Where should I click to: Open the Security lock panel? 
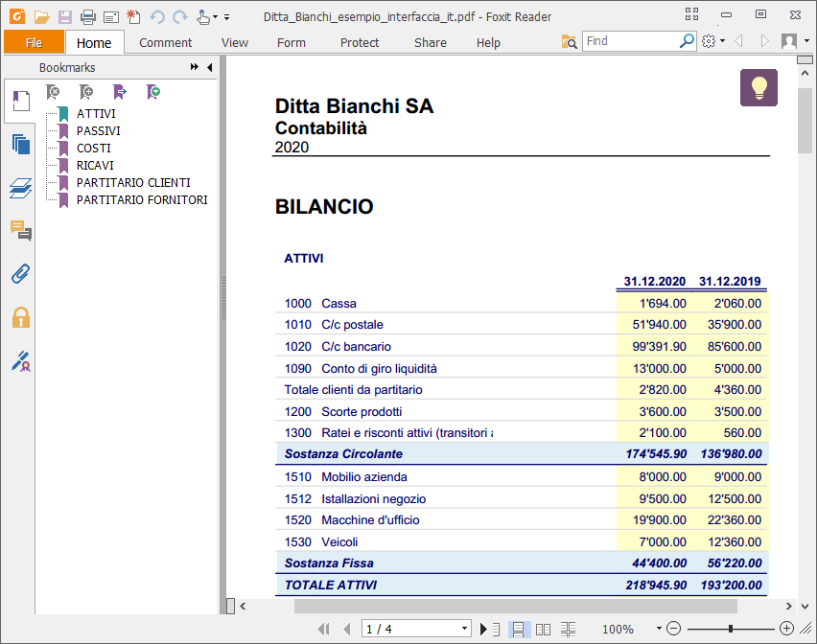tap(21, 317)
